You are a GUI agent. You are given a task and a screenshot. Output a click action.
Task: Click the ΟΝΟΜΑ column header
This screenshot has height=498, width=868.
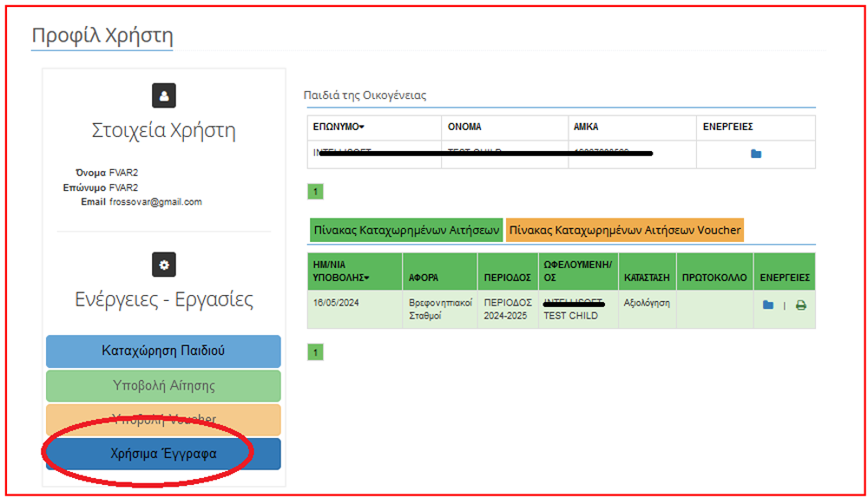(x=464, y=127)
